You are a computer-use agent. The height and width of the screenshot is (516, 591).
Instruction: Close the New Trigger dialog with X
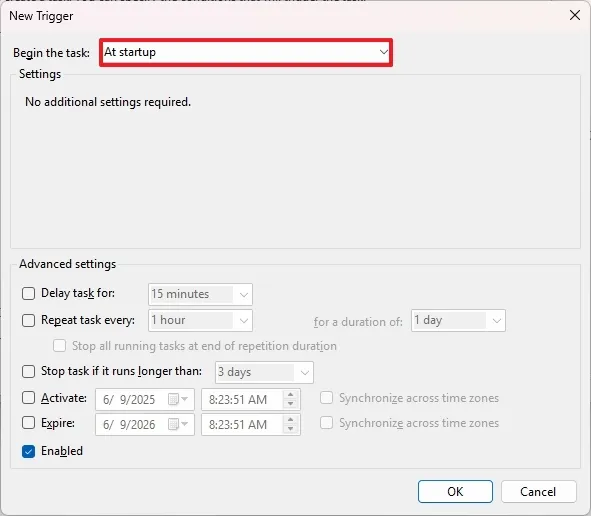click(575, 15)
